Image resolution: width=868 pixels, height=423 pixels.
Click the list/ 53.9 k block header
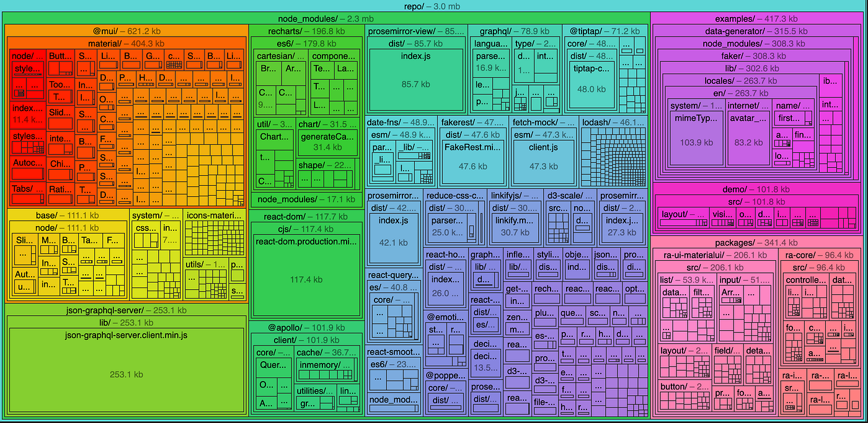686,279
